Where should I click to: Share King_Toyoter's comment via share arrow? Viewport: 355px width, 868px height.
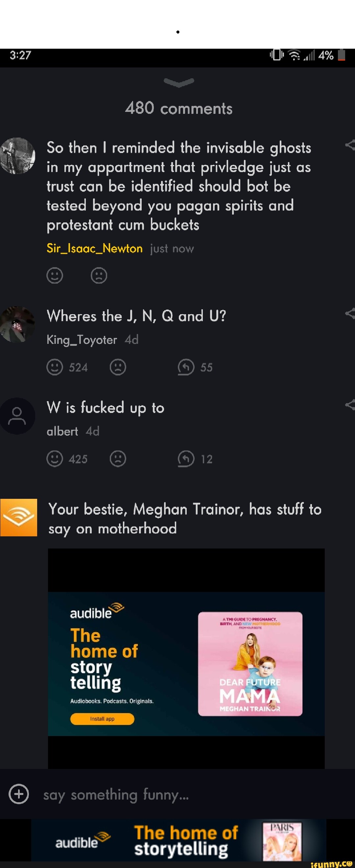(x=350, y=313)
